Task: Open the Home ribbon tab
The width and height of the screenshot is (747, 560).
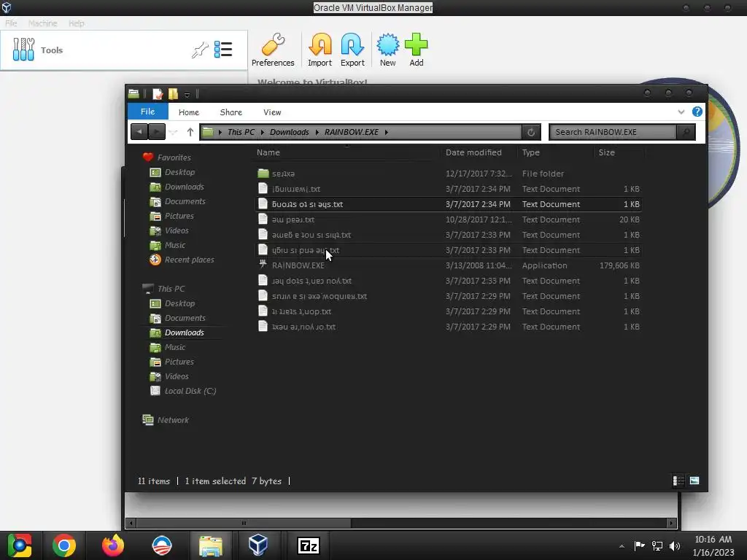Action: (x=189, y=112)
